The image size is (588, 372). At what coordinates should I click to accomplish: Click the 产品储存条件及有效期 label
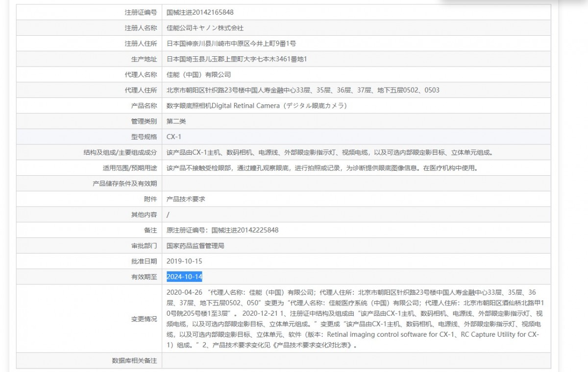click(125, 184)
